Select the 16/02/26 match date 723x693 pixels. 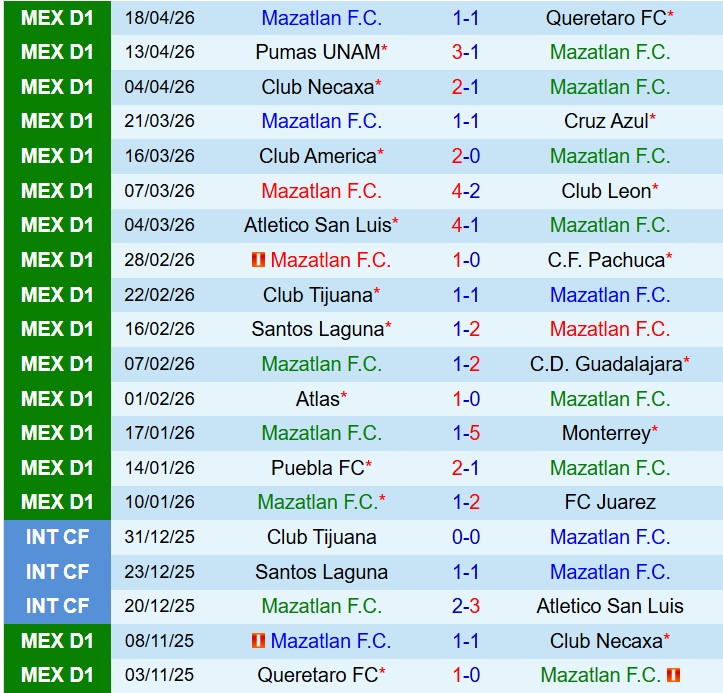point(160,329)
